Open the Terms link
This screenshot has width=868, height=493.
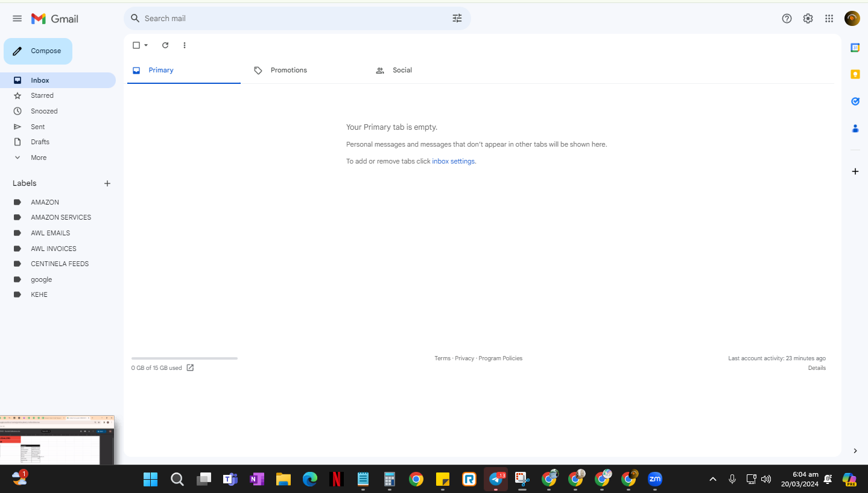(x=442, y=358)
